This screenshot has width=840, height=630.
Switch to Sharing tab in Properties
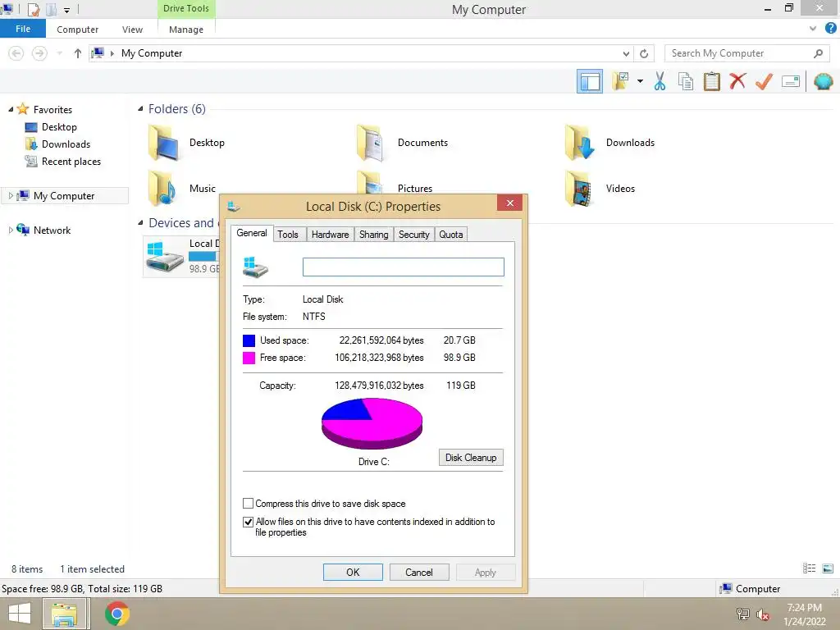pyautogui.click(x=374, y=234)
